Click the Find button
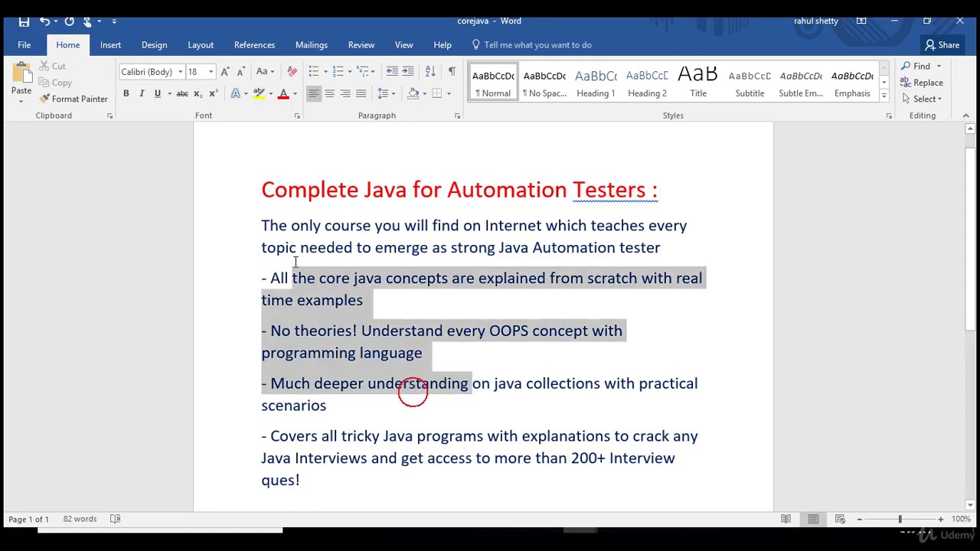 point(916,67)
